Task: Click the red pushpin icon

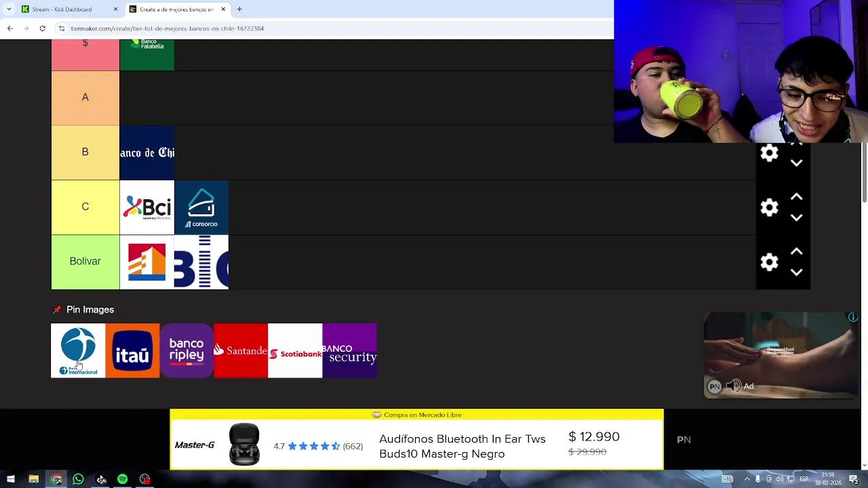Action: coord(57,310)
